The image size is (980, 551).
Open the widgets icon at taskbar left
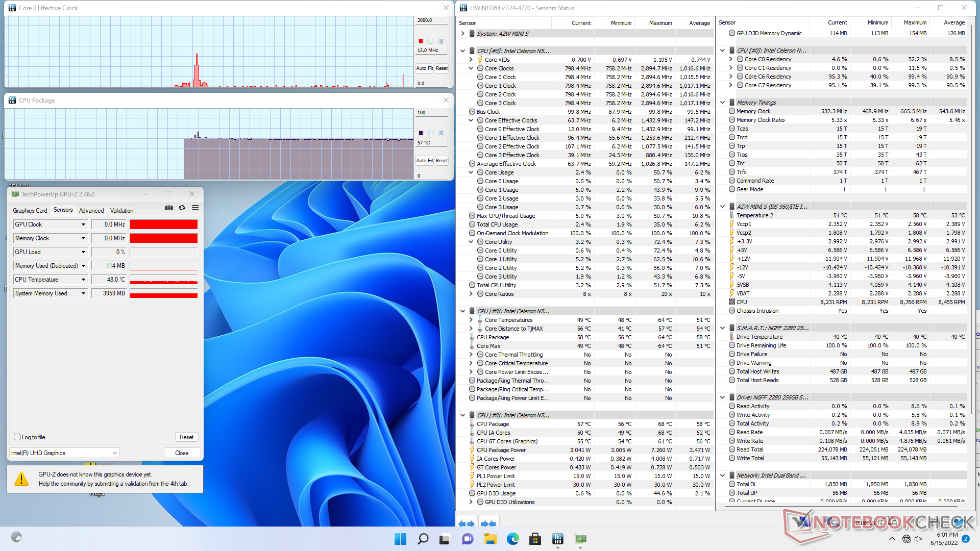pyautogui.click(x=16, y=537)
